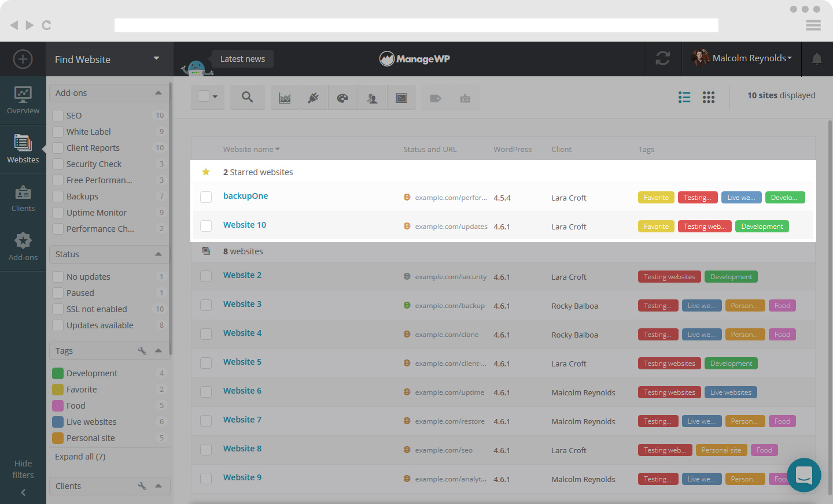The image size is (833, 504).
Task: Open the live chat bubble
Action: pos(804,475)
